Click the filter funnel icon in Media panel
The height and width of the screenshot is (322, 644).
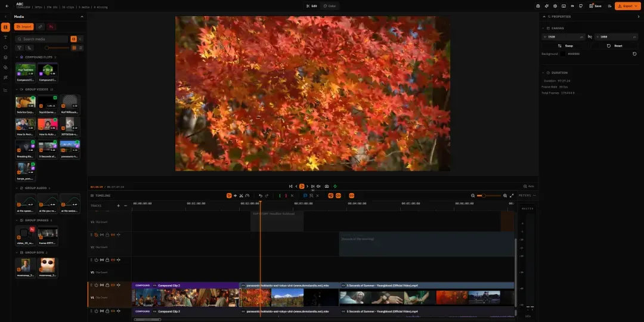(x=19, y=48)
